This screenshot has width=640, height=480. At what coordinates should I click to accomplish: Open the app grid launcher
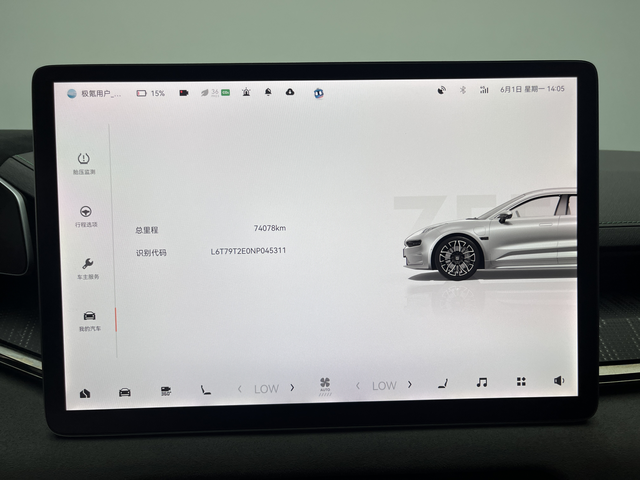click(x=521, y=382)
